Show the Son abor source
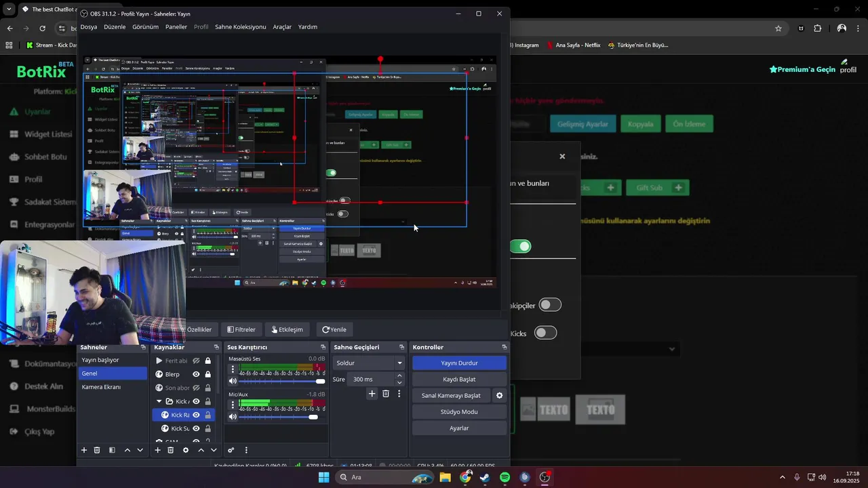 click(x=196, y=388)
